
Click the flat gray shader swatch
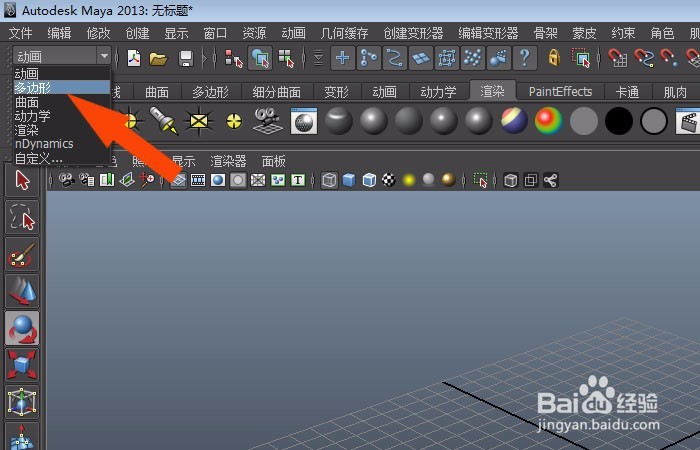click(583, 121)
